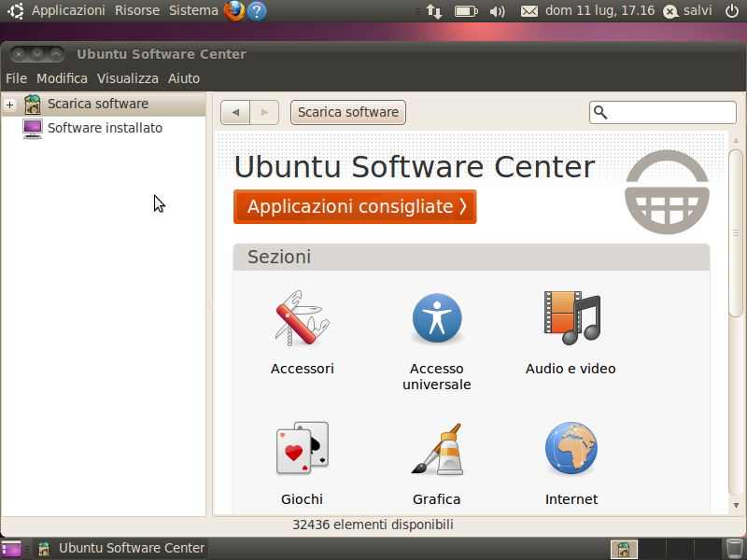Click the workspace switcher's first workspace
The height and width of the screenshot is (560, 747).
624,549
